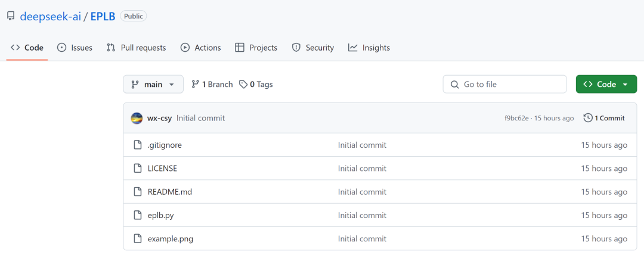Click the eplb.py file icon
The image size is (644, 255).
(138, 215)
